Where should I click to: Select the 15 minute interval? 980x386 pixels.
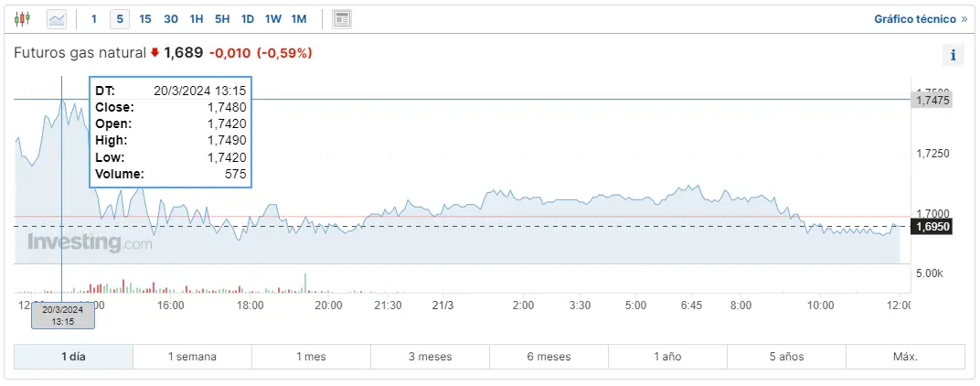pyautogui.click(x=145, y=18)
